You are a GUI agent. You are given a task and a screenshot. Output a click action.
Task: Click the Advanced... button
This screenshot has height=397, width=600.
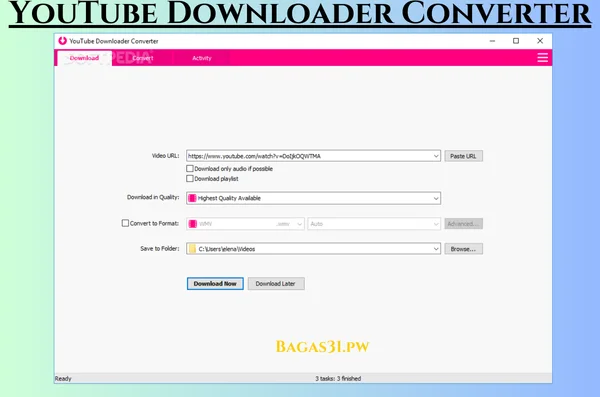(463, 224)
